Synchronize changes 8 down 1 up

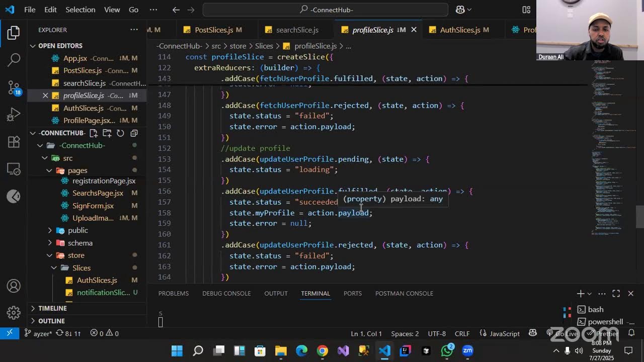68,333
